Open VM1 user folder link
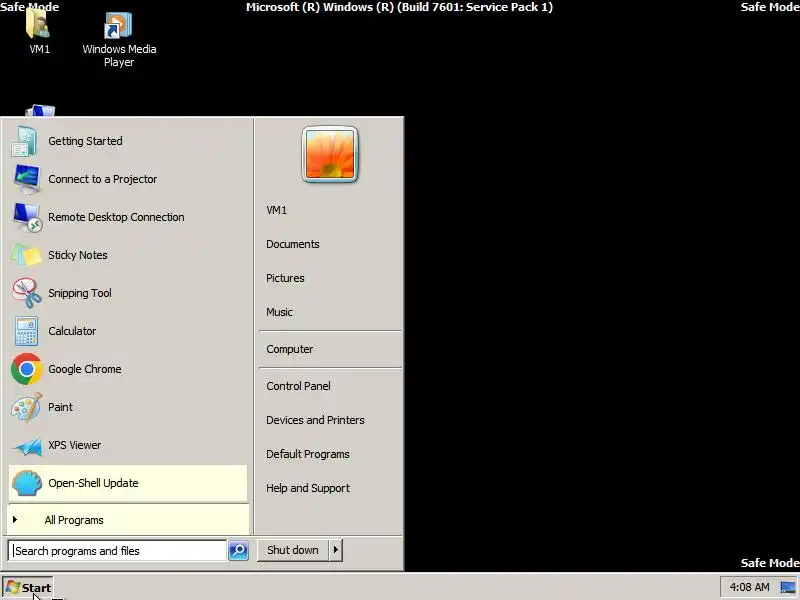This screenshot has height=600, width=800. pyautogui.click(x=277, y=210)
